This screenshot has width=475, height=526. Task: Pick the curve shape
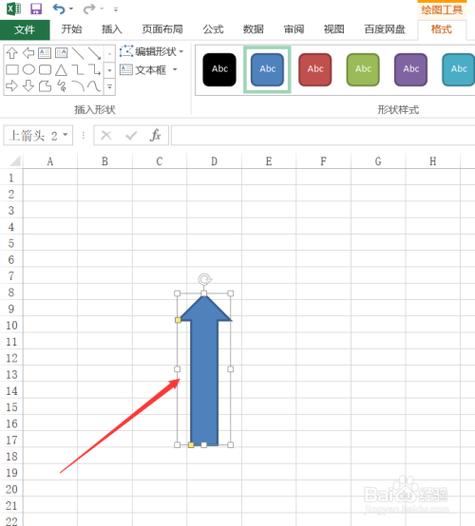click(x=94, y=86)
